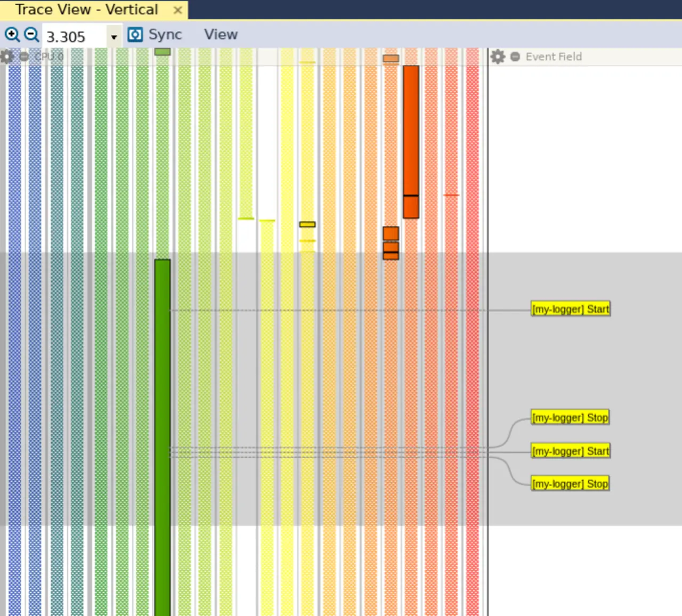This screenshot has width=682, height=616.
Task: Click the tall dark orange trace block
Action: (x=411, y=133)
